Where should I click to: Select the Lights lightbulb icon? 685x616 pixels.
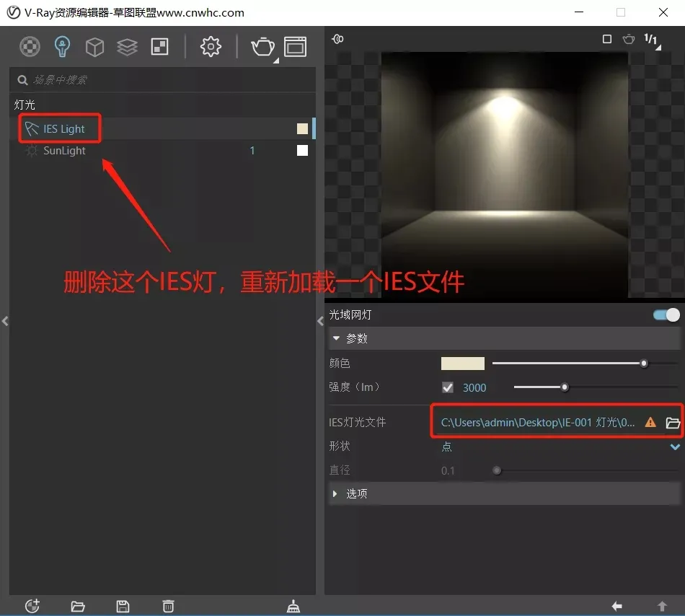[62, 47]
